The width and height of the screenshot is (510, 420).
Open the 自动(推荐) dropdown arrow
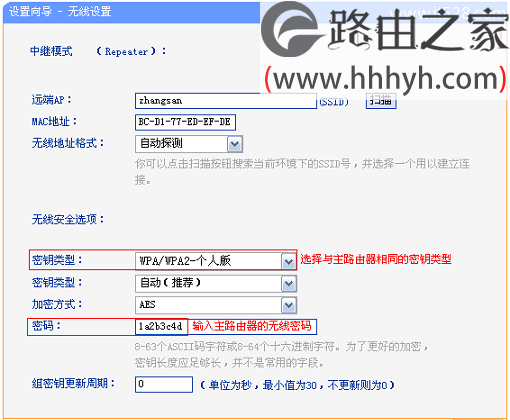pyautogui.click(x=289, y=284)
